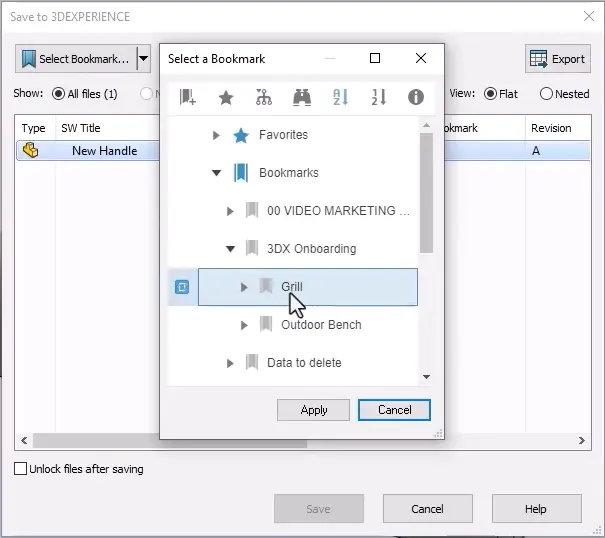Click the Revision column header
Viewport: 605px width, 538px height.
point(551,128)
